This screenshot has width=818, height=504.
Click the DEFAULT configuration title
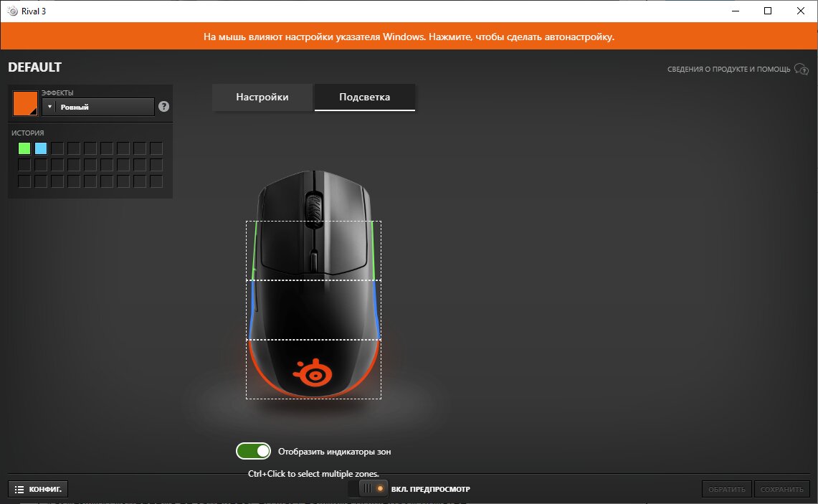coord(35,67)
